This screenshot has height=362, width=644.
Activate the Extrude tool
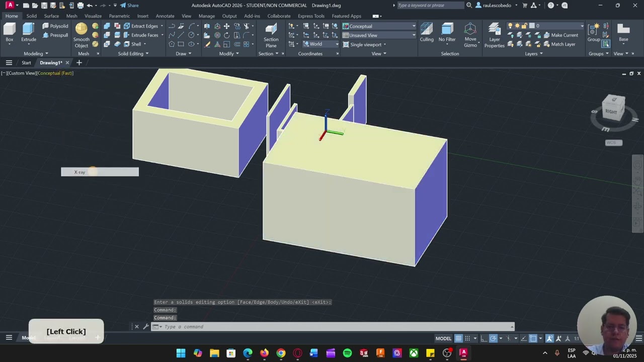coord(28,33)
